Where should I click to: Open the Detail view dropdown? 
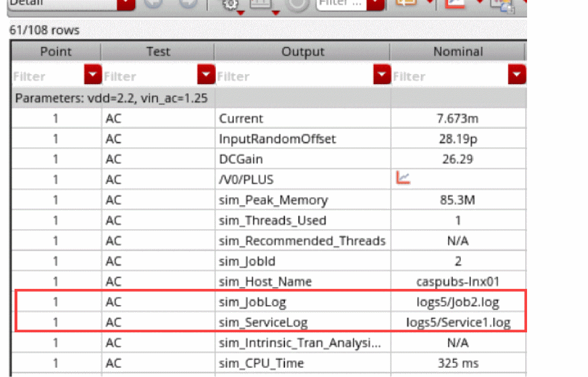pos(125,3)
